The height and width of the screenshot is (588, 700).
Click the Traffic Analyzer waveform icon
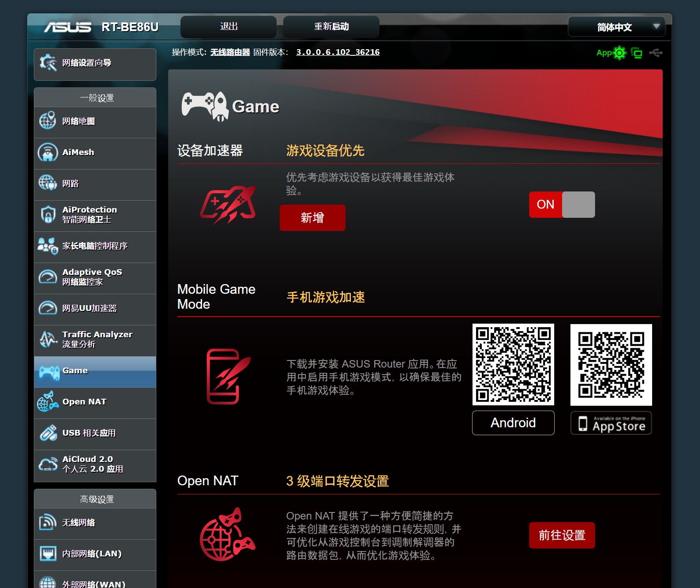pyautogui.click(x=47, y=339)
